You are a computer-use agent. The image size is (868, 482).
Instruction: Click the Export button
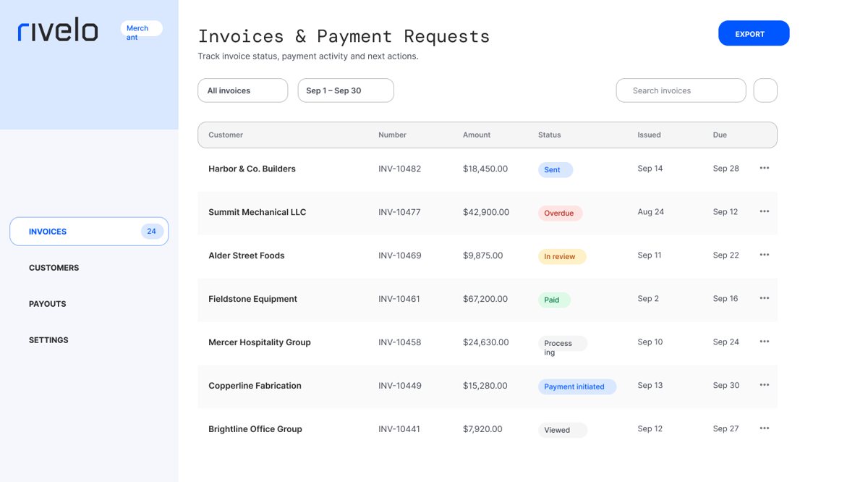754,33
